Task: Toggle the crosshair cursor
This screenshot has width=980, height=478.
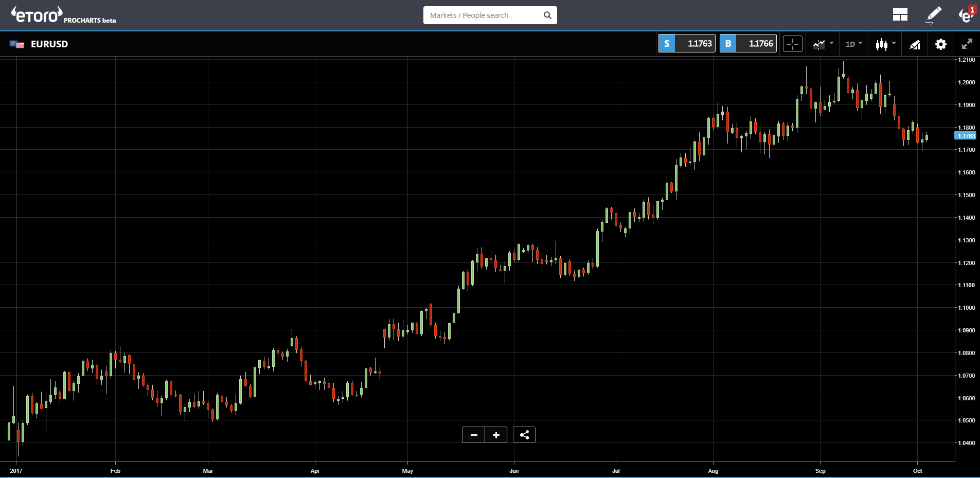Action: [793, 44]
